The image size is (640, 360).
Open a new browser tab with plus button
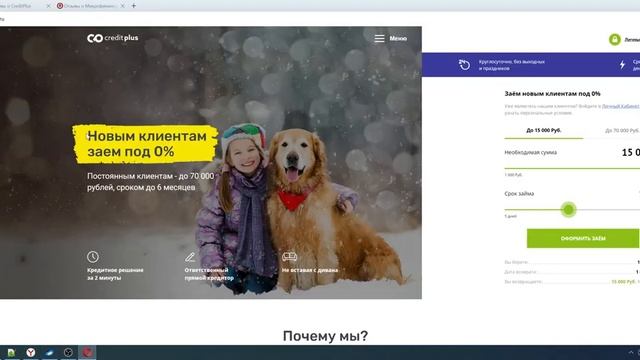point(133,6)
